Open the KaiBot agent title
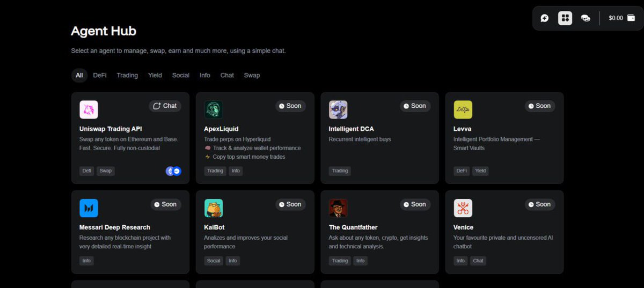Viewport: 644px width, 288px height. tap(214, 227)
